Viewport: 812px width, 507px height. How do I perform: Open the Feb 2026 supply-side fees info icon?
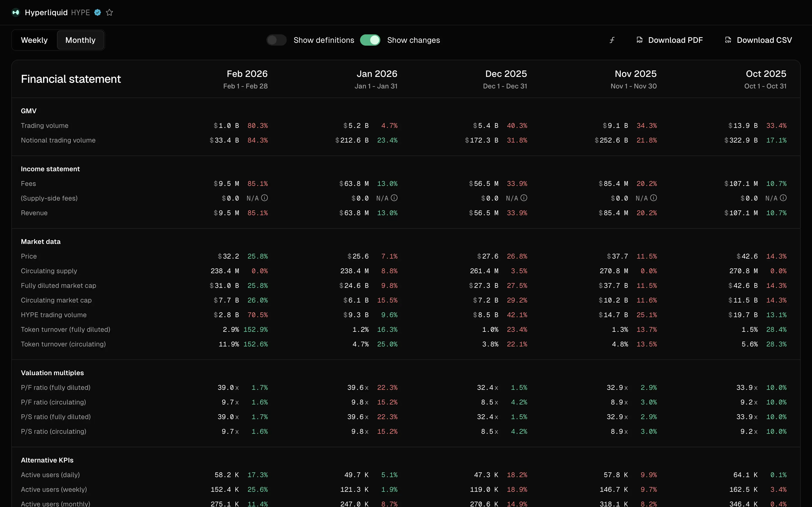[264, 198]
